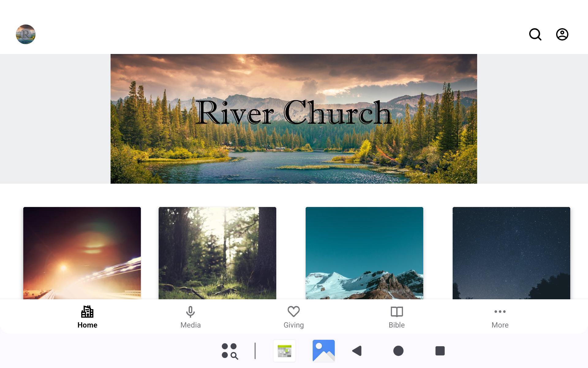The height and width of the screenshot is (368, 588).
Task: Tap the Giving heart icon
Action: [x=293, y=312]
